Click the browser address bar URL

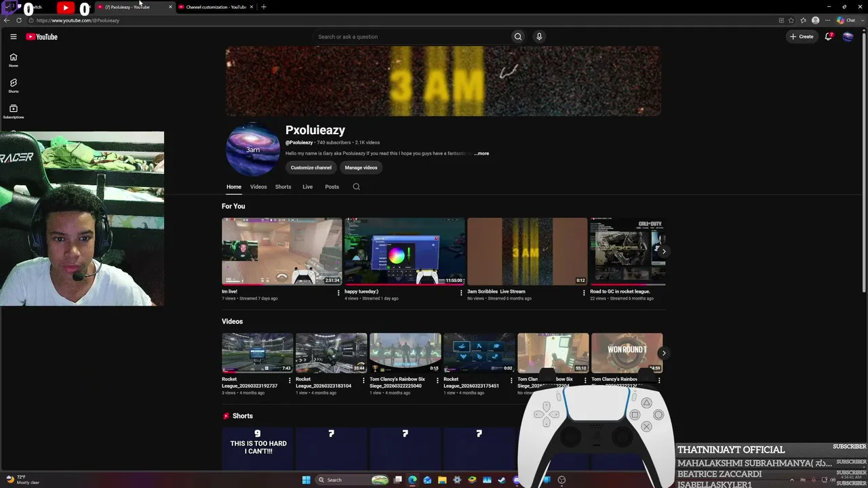click(x=78, y=20)
